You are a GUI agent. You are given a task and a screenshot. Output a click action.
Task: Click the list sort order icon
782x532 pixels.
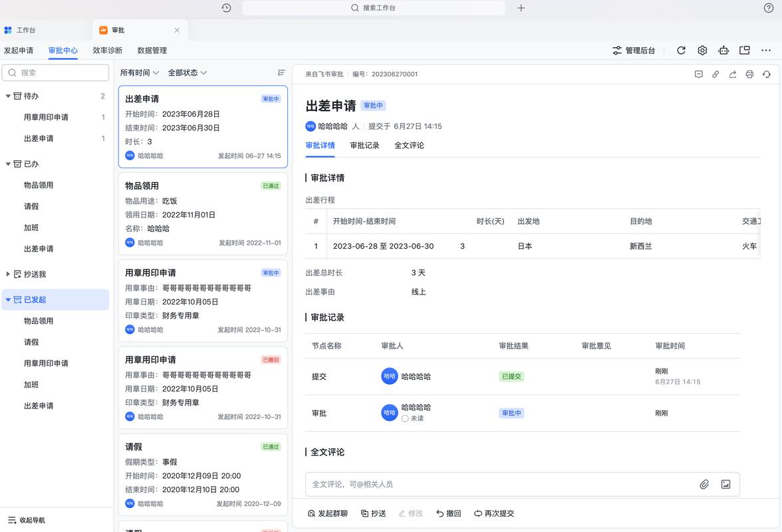[x=281, y=72]
